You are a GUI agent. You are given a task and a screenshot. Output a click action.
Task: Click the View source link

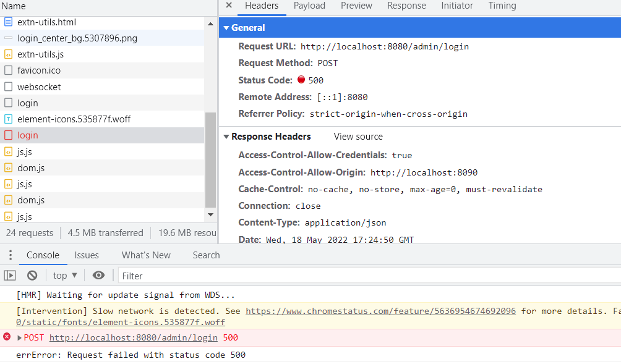click(x=358, y=136)
